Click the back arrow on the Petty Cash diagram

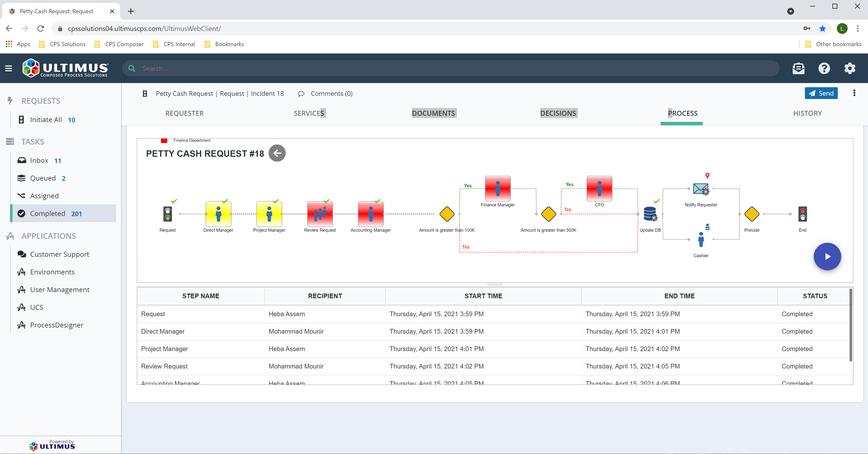[277, 153]
